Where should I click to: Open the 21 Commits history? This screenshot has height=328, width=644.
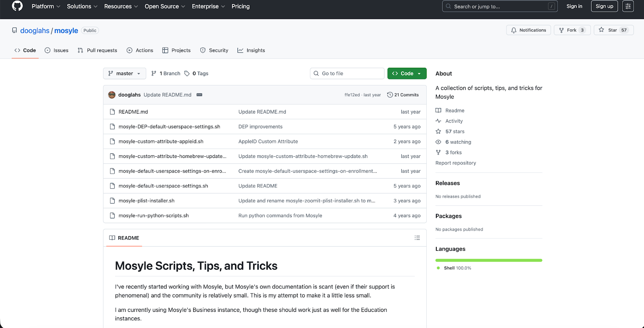(x=403, y=95)
